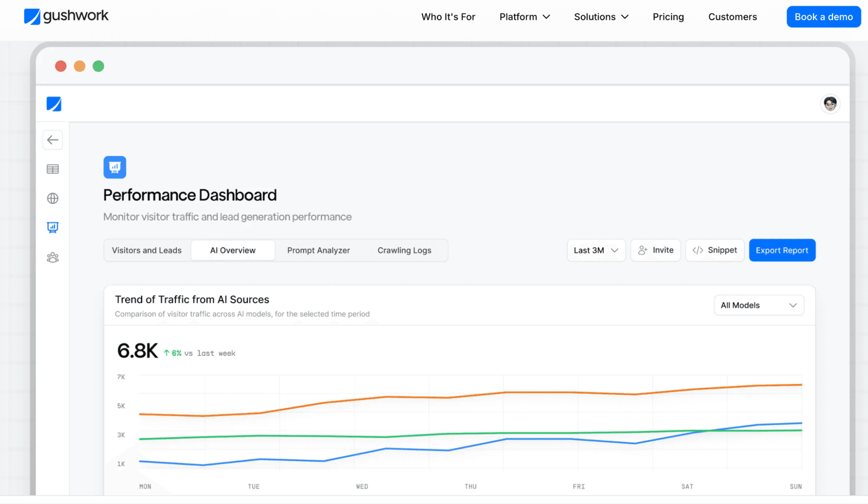Open the Customers page
868x504 pixels.
click(x=732, y=17)
